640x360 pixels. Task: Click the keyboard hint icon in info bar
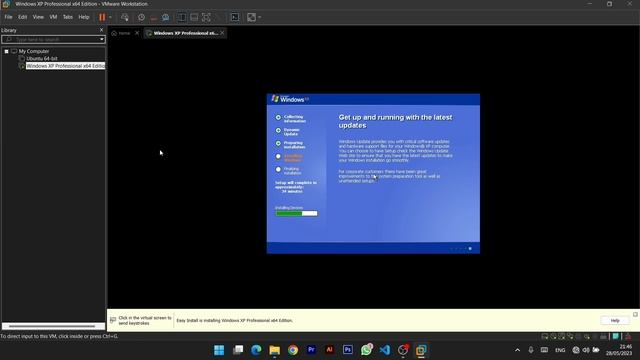(x=113, y=320)
